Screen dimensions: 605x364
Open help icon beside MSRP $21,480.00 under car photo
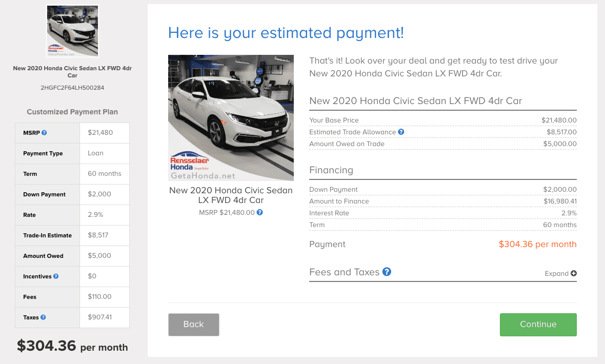click(259, 212)
